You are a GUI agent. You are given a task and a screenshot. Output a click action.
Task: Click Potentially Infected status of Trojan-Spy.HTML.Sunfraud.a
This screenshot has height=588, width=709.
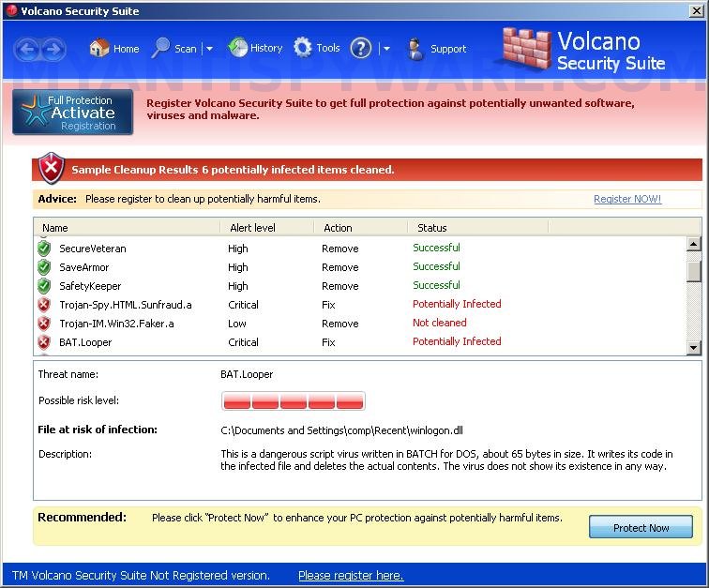pos(457,304)
